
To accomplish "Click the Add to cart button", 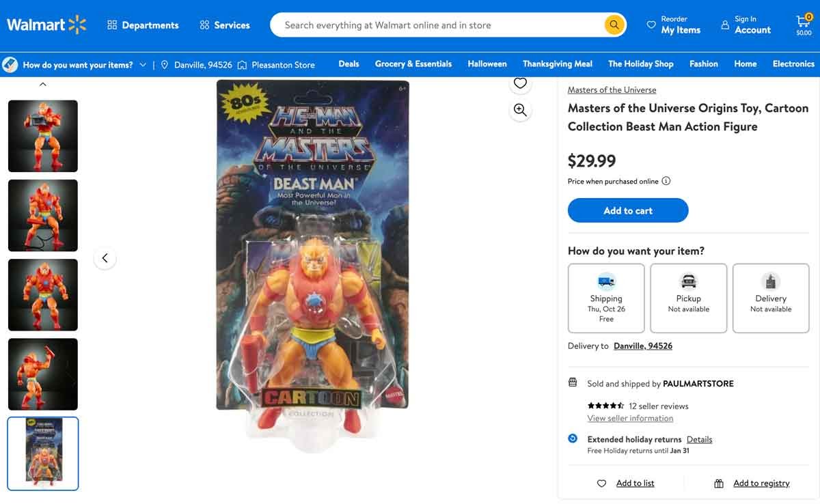I will point(627,210).
